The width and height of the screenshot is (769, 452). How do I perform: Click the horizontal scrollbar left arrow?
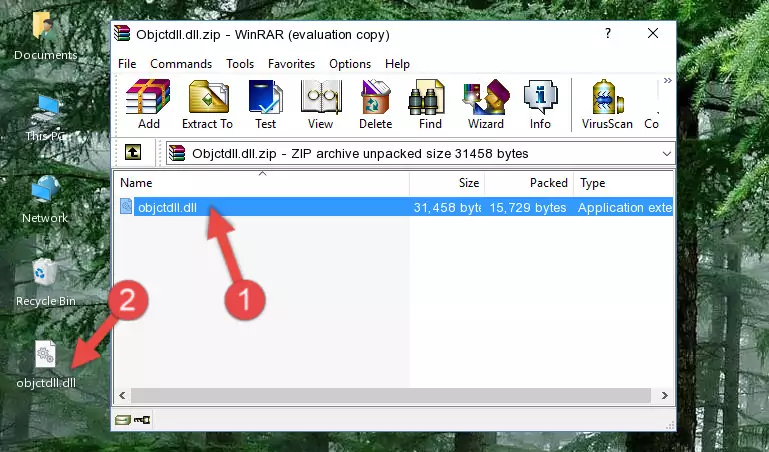[x=122, y=395]
